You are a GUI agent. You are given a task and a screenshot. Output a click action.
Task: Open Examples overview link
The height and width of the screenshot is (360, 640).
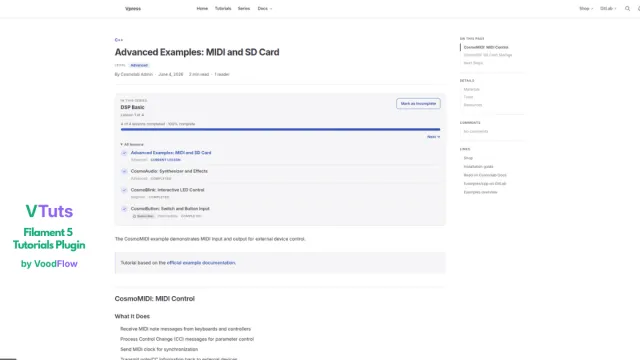(x=480, y=192)
